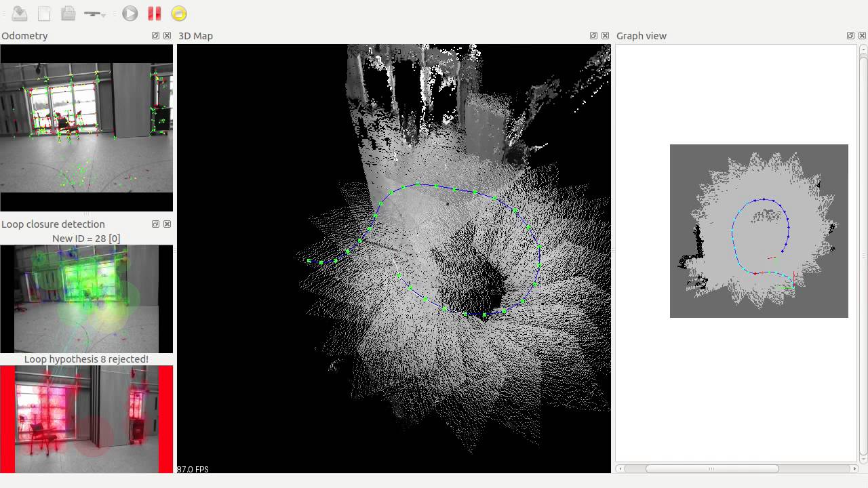Close the 3D Map panel
The width and height of the screenshot is (868, 488).
605,36
